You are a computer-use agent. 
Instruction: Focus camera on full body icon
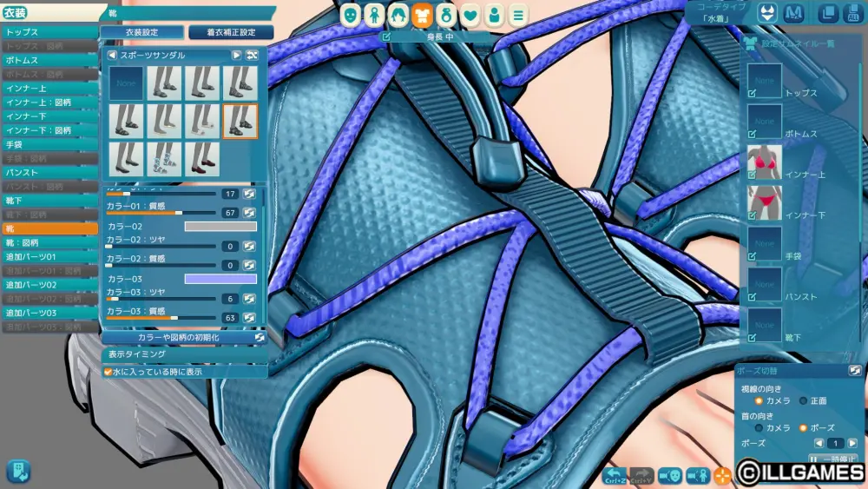(698, 476)
